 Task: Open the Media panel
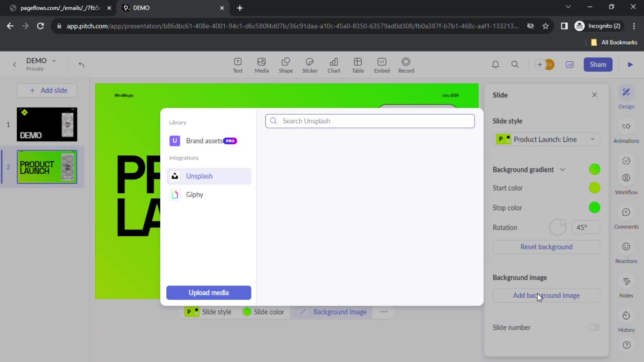click(x=262, y=65)
